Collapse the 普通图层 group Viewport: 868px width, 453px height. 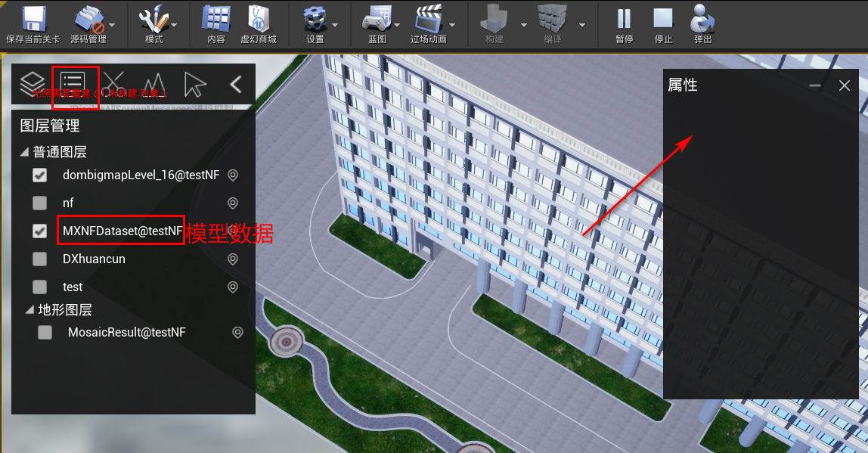tap(24, 152)
